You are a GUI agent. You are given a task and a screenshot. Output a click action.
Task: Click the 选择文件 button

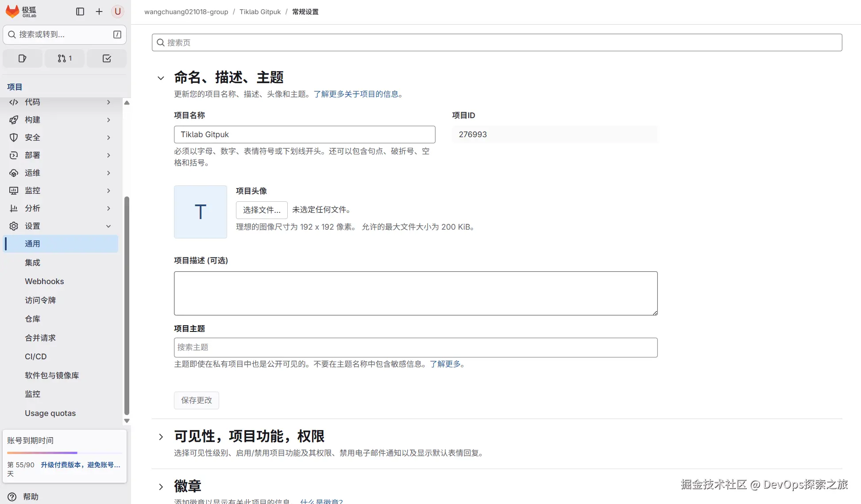tap(262, 210)
